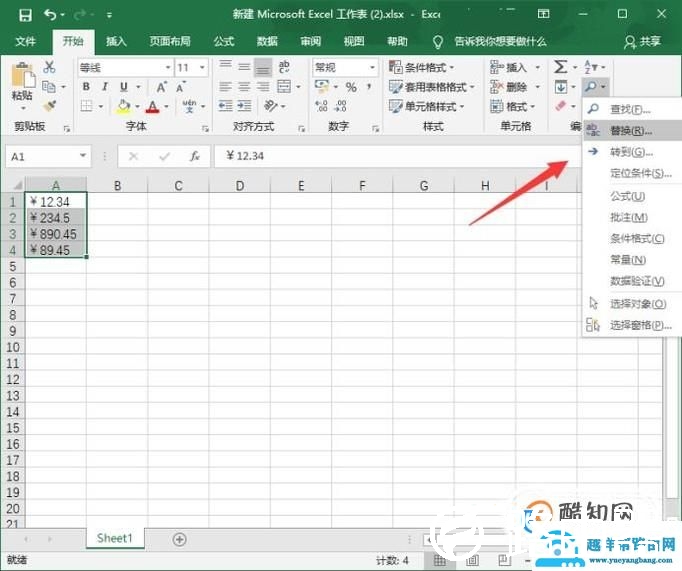This screenshot has height=571, width=682.
Task: Click the 告诉我你想要做什么 search box
Action: (x=500, y=42)
